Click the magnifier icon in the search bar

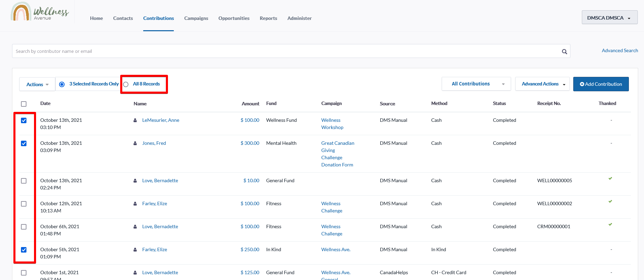tap(564, 51)
